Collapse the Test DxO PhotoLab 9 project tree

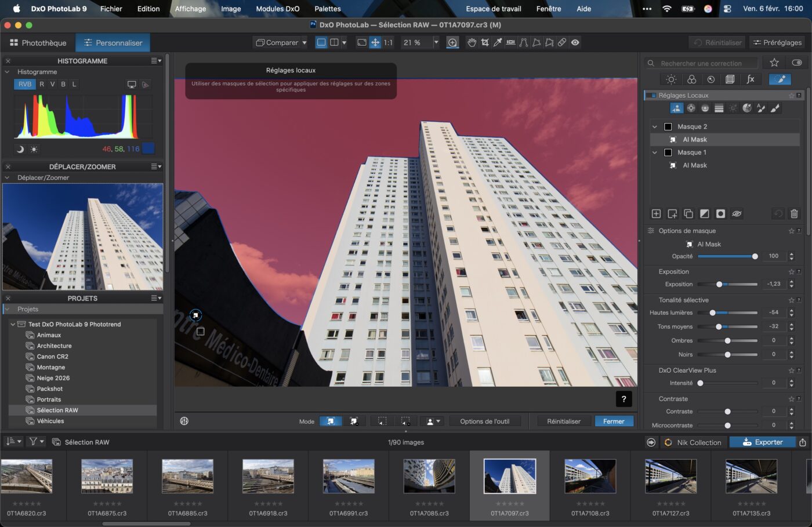pyautogui.click(x=13, y=325)
